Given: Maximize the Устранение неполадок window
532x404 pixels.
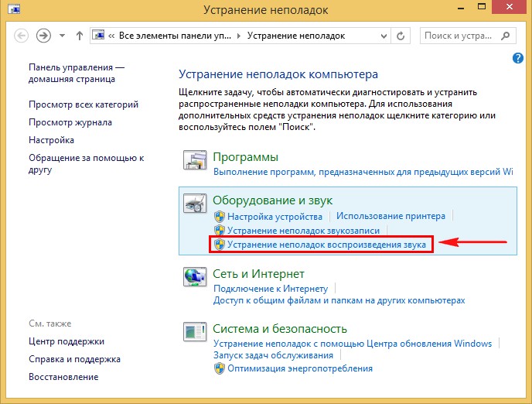Looking at the screenshot, I should point(482,6).
